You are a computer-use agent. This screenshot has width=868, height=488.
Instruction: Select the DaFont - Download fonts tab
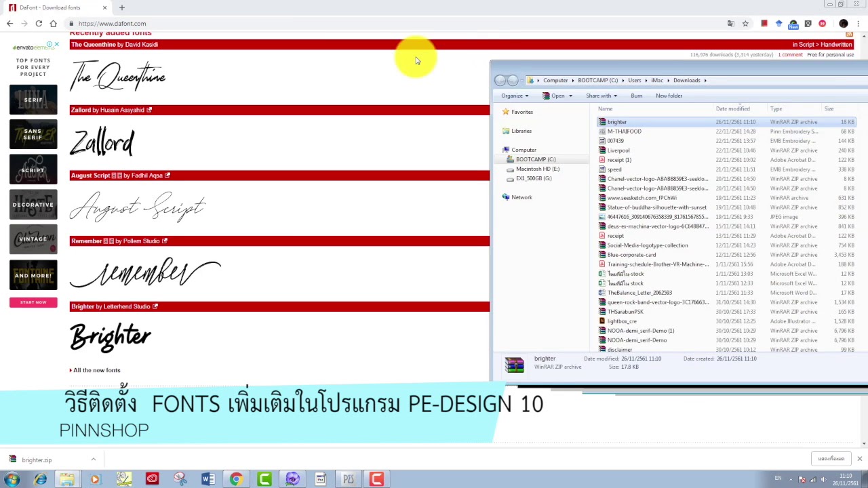58,7
